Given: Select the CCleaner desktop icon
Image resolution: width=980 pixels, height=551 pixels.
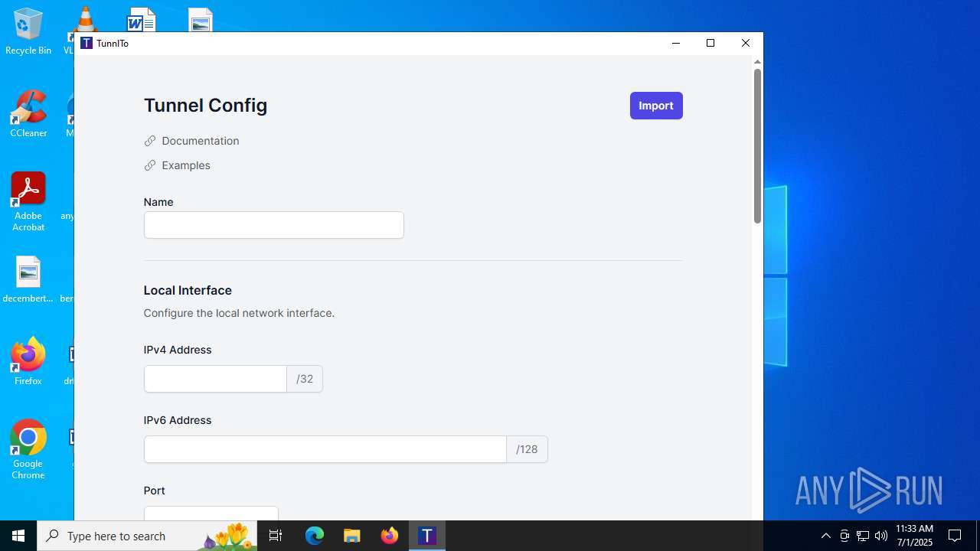Looking at the screenshot, I should (28, 113).
